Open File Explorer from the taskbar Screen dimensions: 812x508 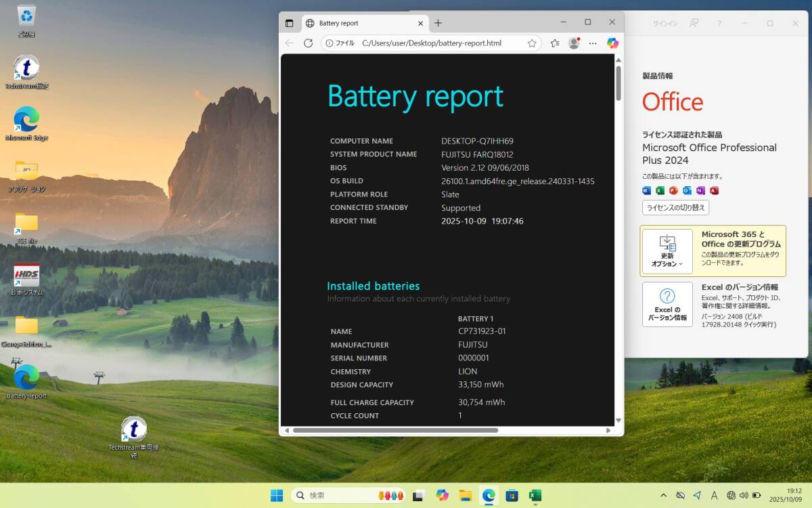pos(465,495)
